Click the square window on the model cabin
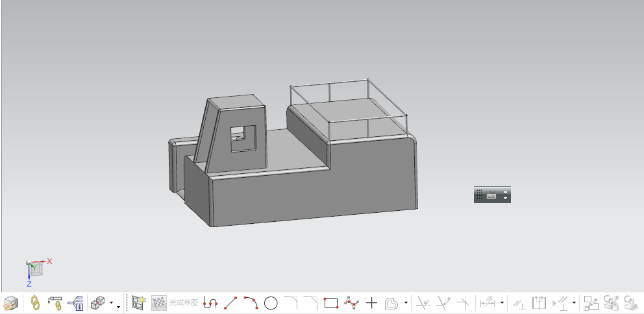Viewport: 644px width, 314px height. [x=243, y=138]
